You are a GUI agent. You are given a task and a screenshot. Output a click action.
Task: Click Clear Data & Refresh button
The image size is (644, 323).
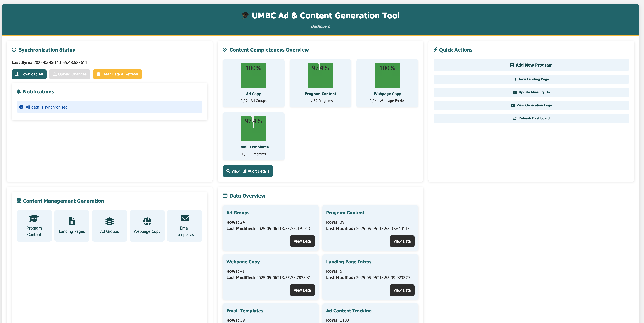tap(117, 74)
